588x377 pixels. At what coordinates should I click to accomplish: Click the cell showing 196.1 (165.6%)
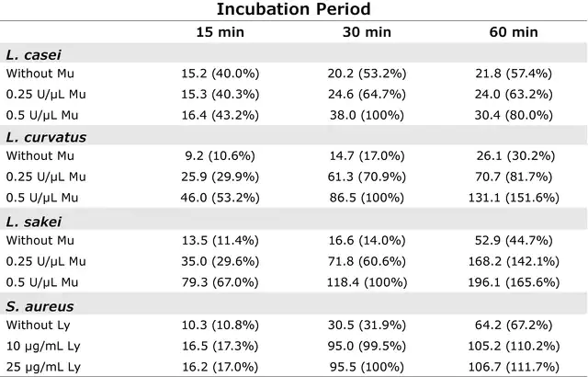coord(512,282)
